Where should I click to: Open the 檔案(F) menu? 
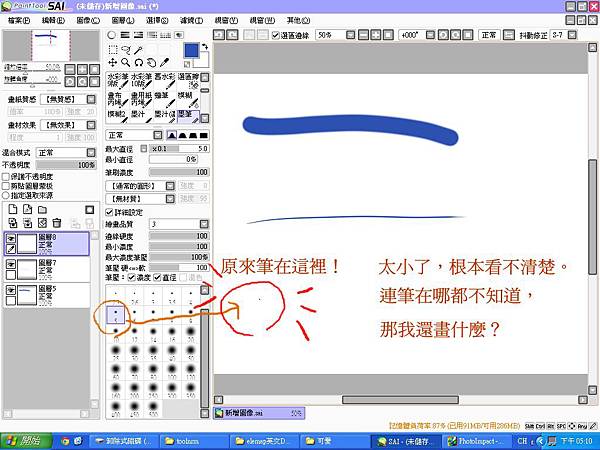point(19,20)
